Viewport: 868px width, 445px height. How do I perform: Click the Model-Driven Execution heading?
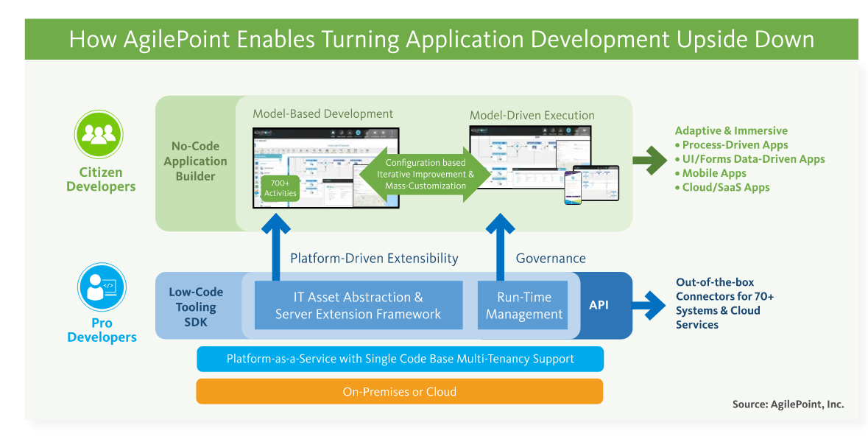(532, 115)
